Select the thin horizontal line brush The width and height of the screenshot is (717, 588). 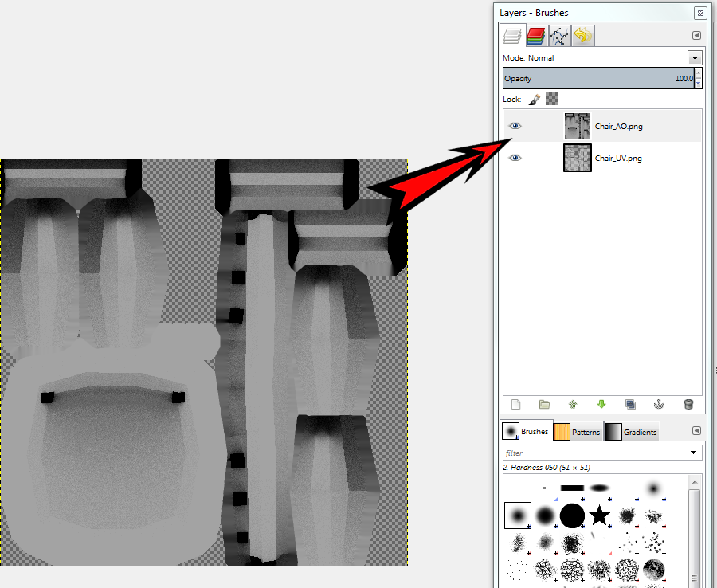coord(626,488)
